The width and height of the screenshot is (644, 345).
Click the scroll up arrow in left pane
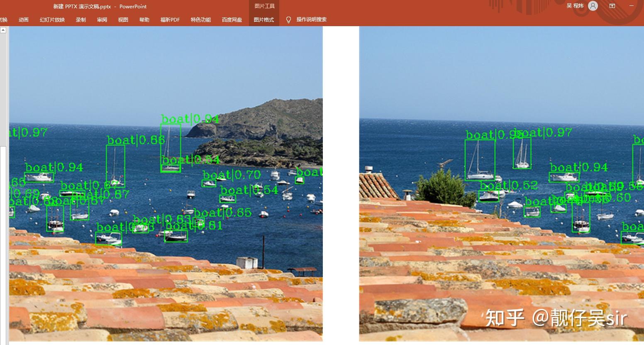click(x=3, y=30)
